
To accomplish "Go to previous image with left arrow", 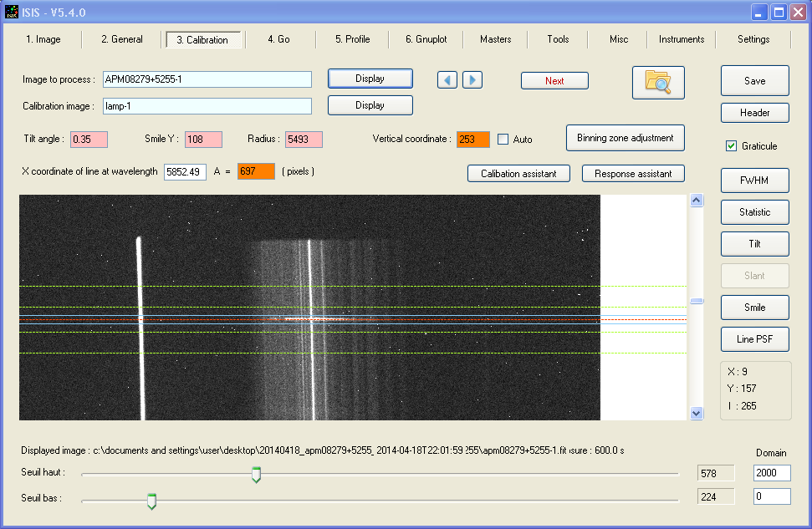I will tap(447, 80).
